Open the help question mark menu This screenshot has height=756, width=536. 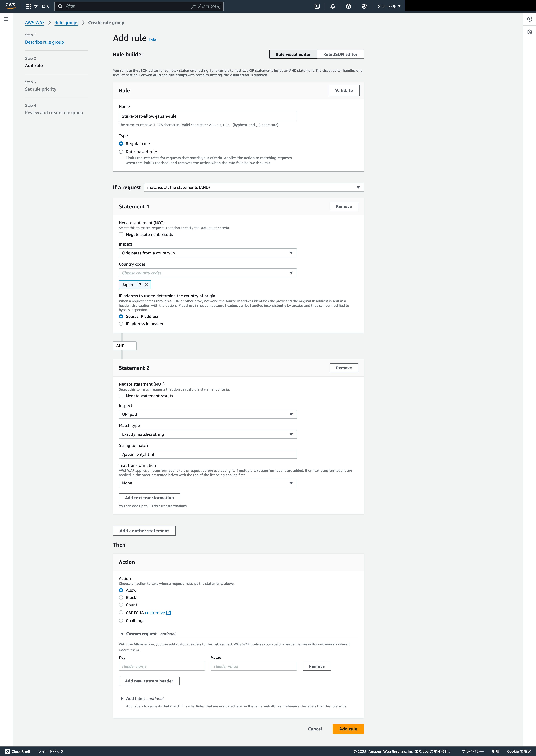click(x=348, y=6)
